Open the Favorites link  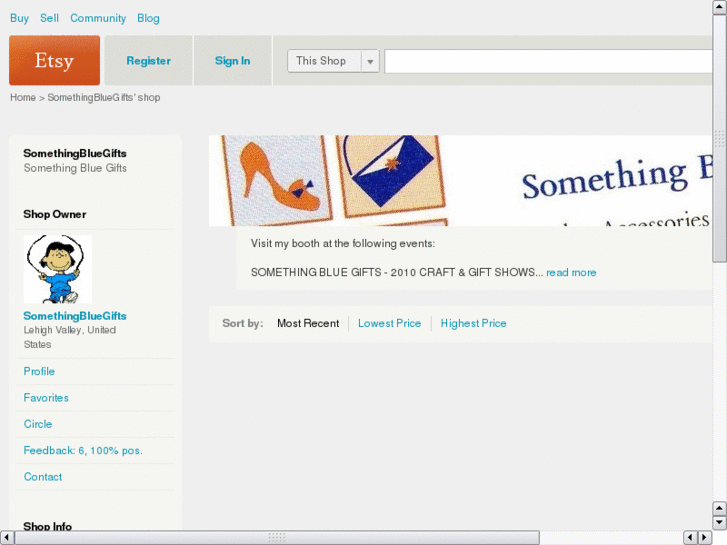[x=46, y=398]
